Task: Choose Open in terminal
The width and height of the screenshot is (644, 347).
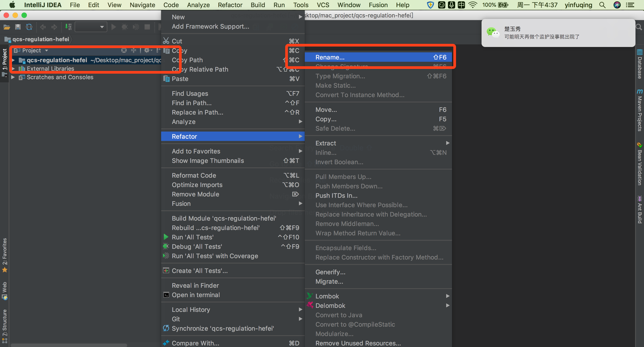Action: click(x=233, y=295)
